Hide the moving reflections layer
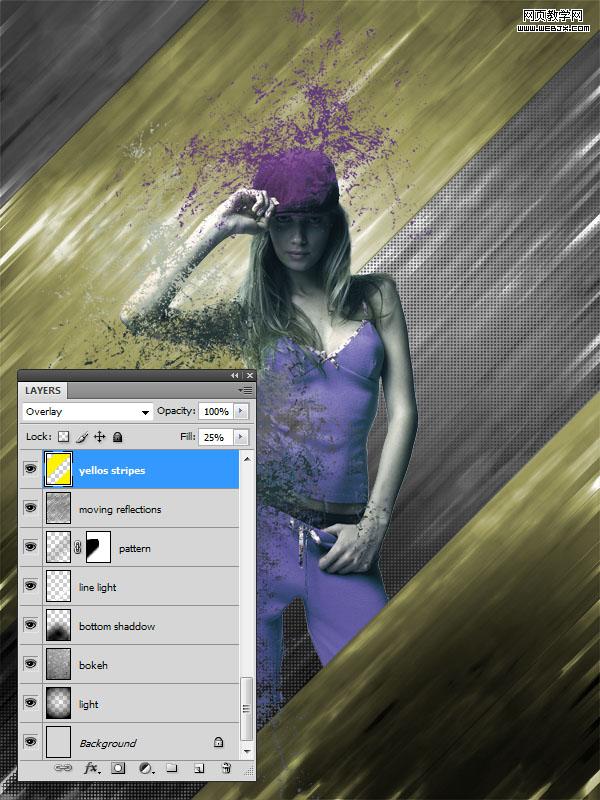The image size is (600, 800). 31,508
